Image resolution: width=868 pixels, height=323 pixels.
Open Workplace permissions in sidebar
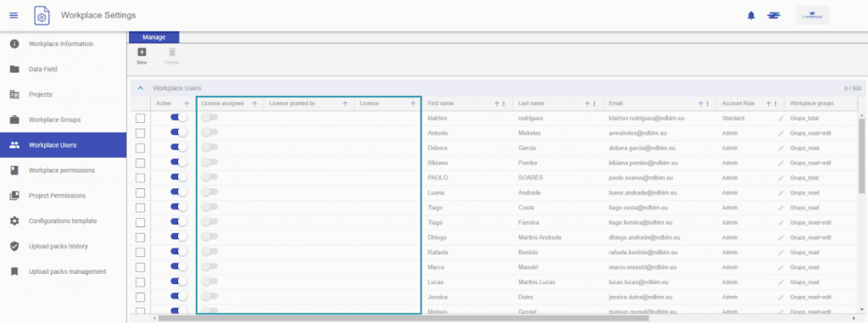[x=63, y=170]
